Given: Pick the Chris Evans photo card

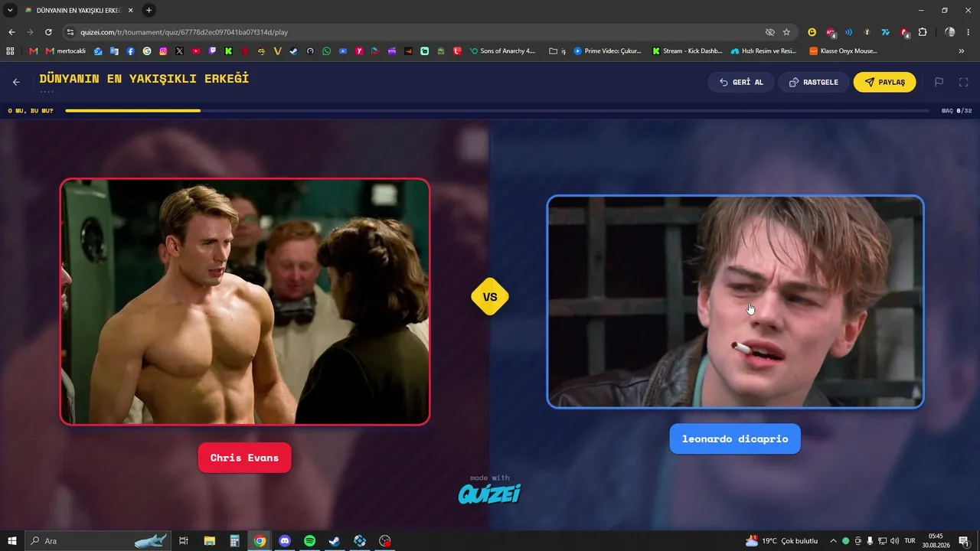Looking at the screenshot, I should click(245, 302).
